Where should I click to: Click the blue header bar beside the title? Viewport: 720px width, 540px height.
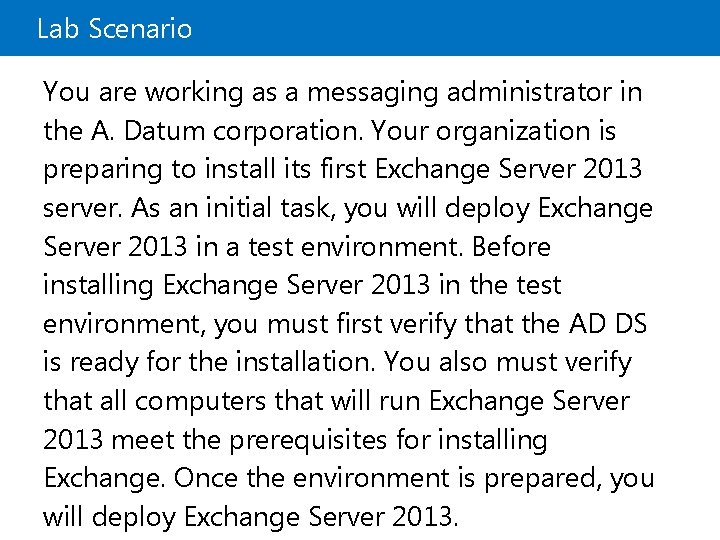pos(450,28)
